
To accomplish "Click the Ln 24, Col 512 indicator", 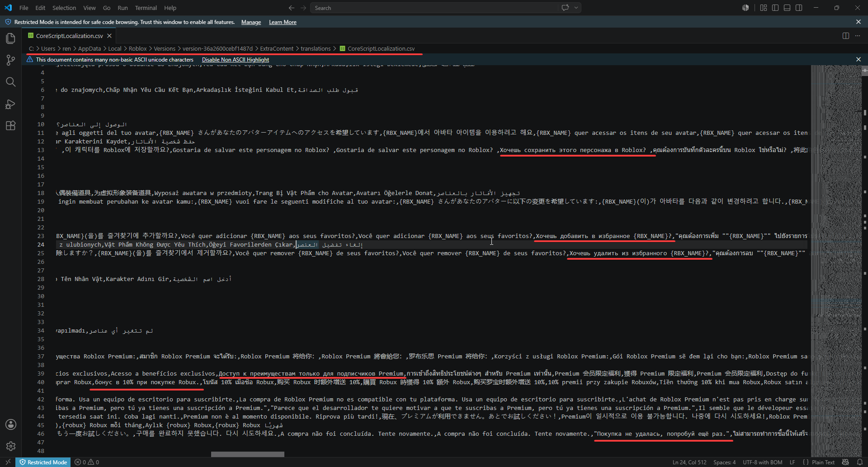I will (689, 462).
